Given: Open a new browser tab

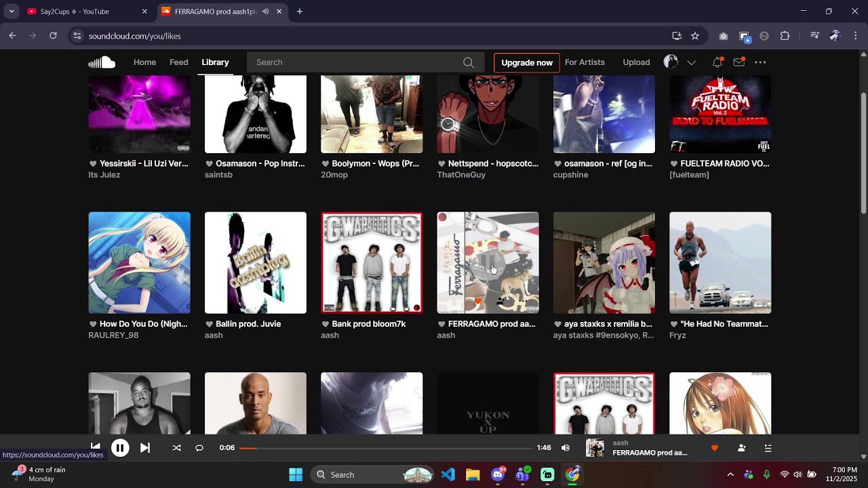Looking at the screenshot, I should [300, 12].
